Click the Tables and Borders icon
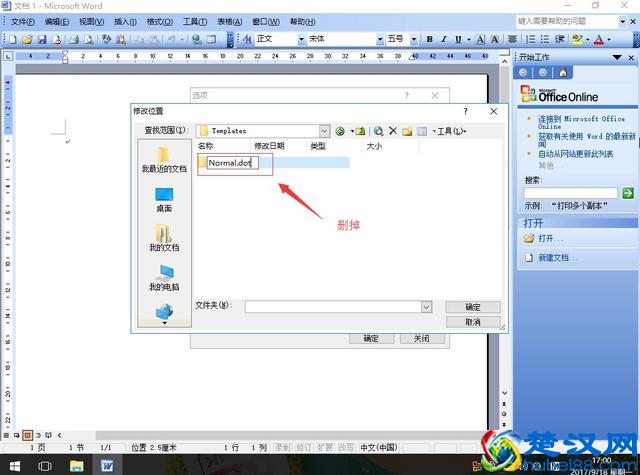This screenshot has width=640, height=475. [211, 39]
